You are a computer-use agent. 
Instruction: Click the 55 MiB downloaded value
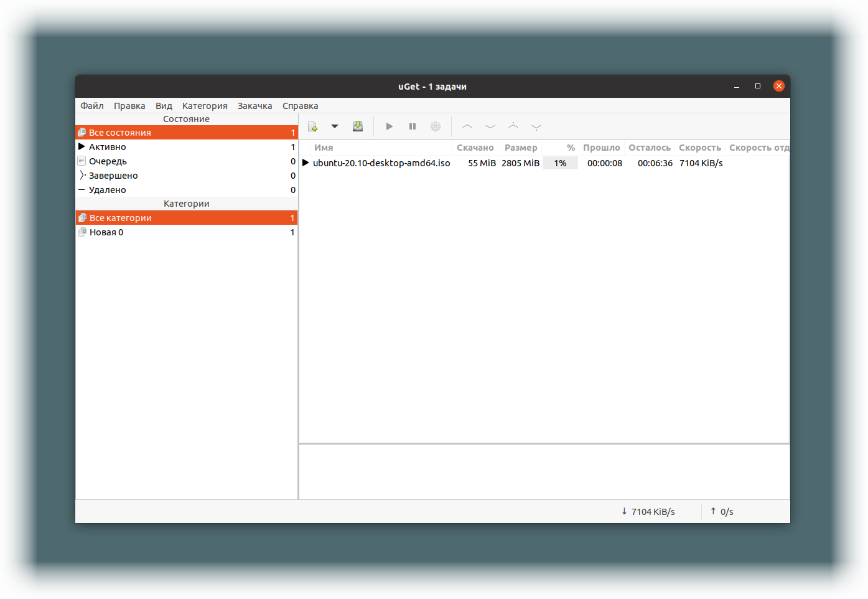coord(482,163)
